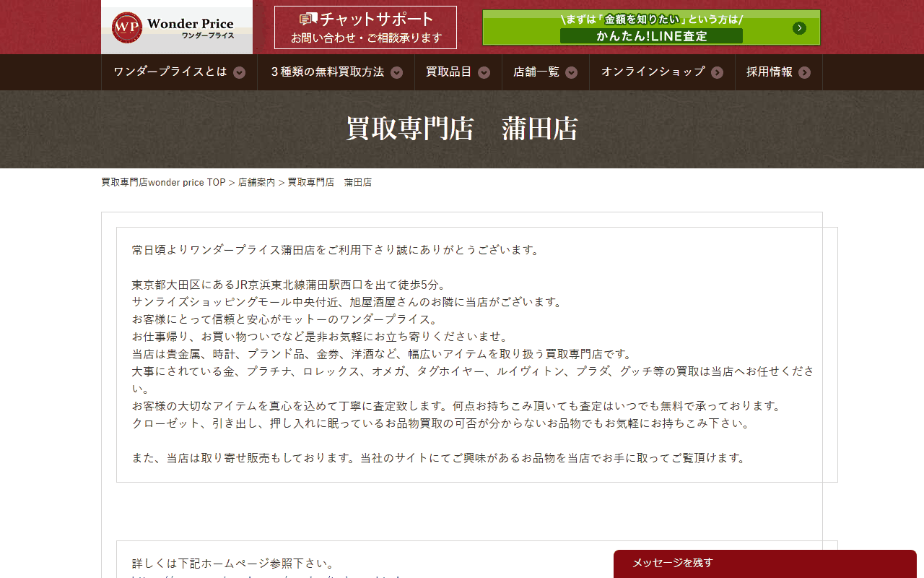Expand the ワンダープライスとは dropdown arrow
924x578 pixels.
[x=240, y=72]
